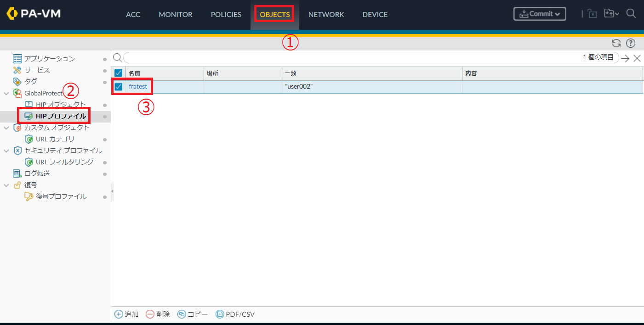This screenshot has height=325, width=644.
Task: Open 復号プロファイル in sidebar
Action: coord(61,196)
